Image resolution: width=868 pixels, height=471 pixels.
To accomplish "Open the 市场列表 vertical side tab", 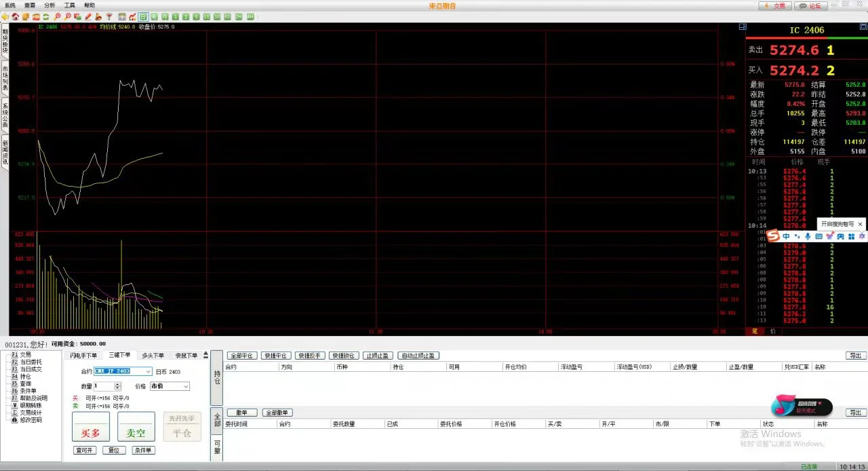I will (5, 79).
